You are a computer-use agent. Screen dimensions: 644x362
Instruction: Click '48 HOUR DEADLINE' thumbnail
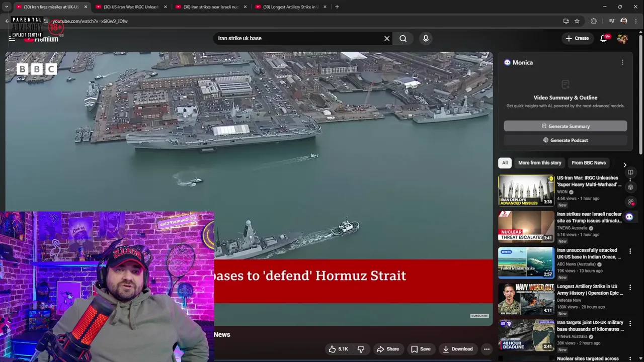526,335
